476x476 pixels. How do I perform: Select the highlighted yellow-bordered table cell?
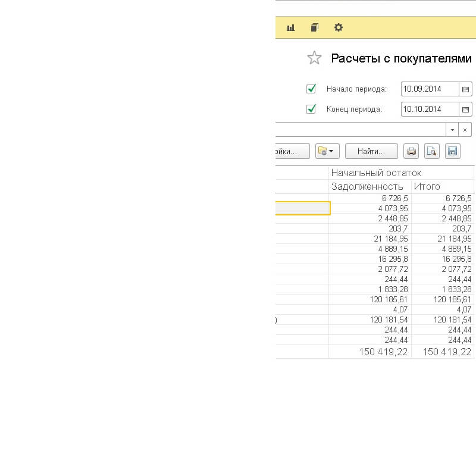pyautogui.click(x=303, y=208)
